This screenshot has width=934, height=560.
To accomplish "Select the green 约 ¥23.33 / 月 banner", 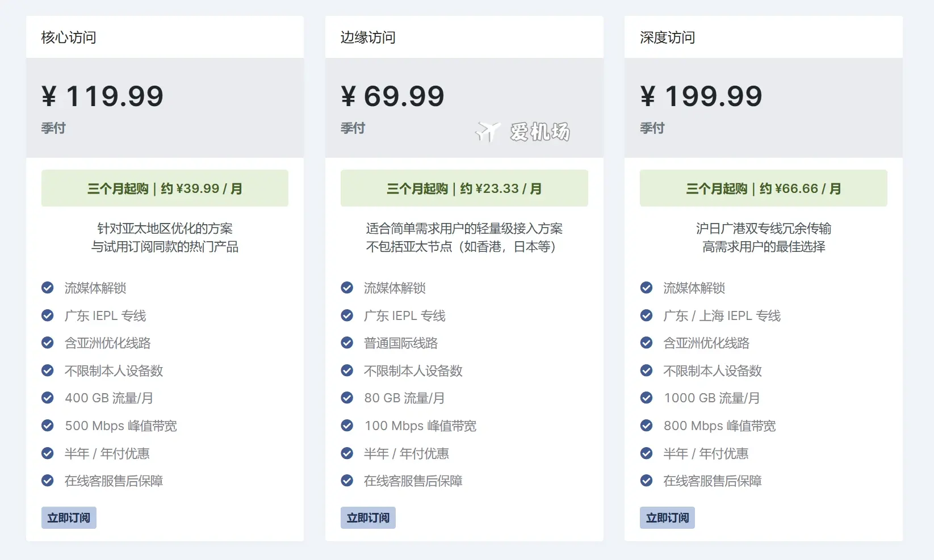I will tap(464, 188).
